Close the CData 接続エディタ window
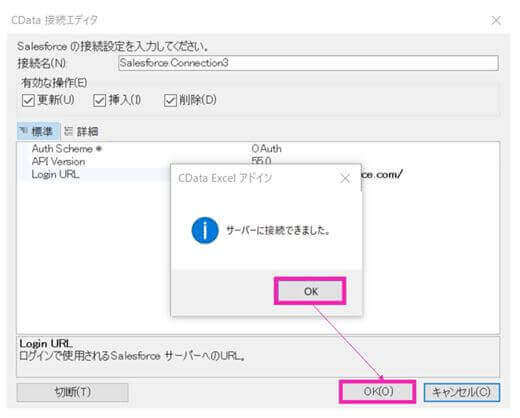Viewport: 520px width, 418px height. click(x=496, y=21)
